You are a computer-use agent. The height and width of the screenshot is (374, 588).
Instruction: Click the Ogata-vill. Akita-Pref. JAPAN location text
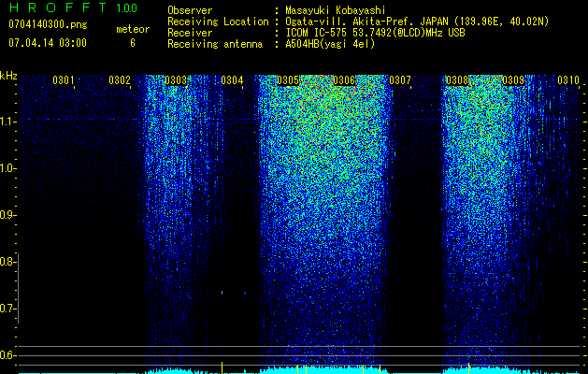[417, 22]
